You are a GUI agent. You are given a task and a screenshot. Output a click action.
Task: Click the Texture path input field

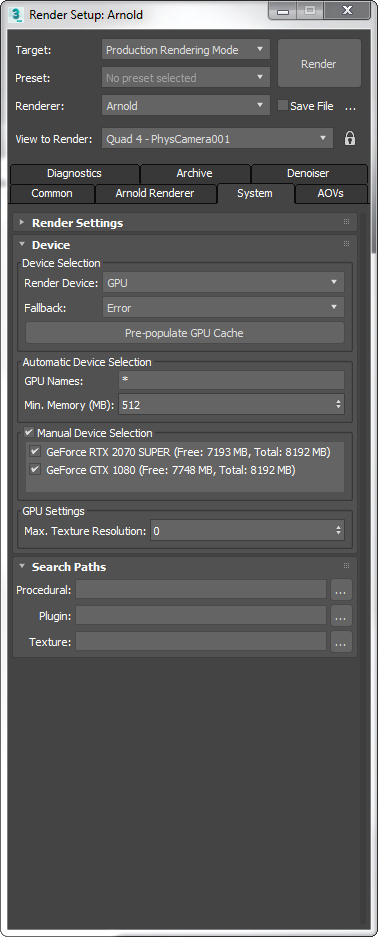(x=201, y=642)
